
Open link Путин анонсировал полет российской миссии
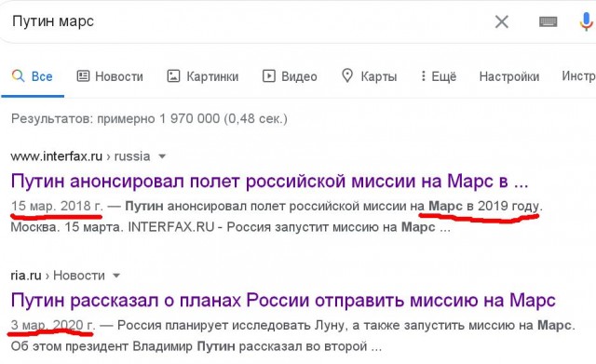coord(269,181)
